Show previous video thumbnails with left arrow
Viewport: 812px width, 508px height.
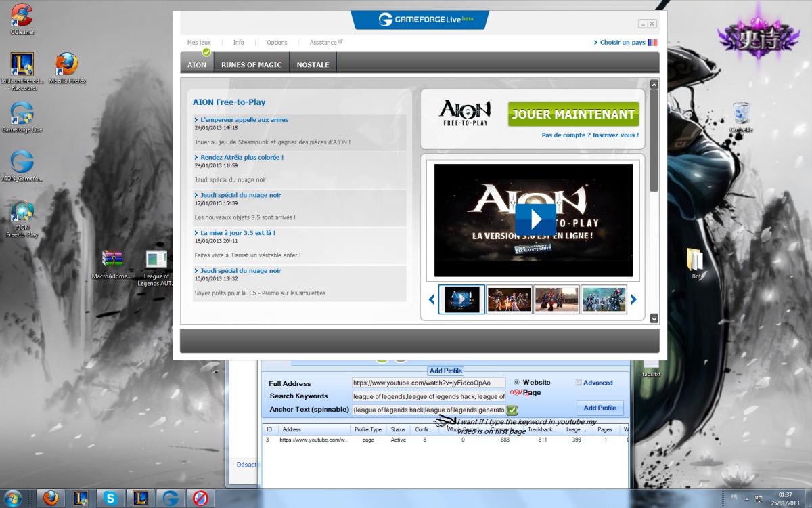tap(431, 299)
